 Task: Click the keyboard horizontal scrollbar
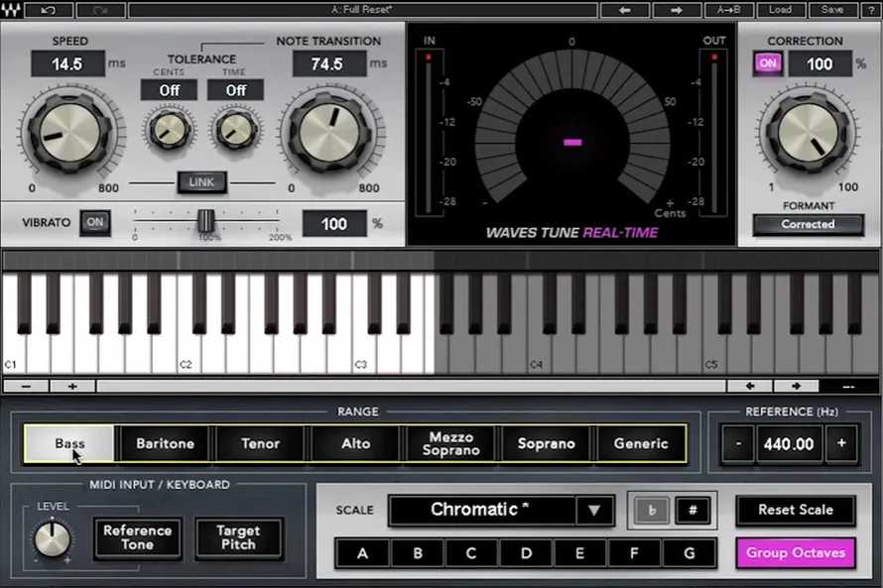click(x=411, y=386)
